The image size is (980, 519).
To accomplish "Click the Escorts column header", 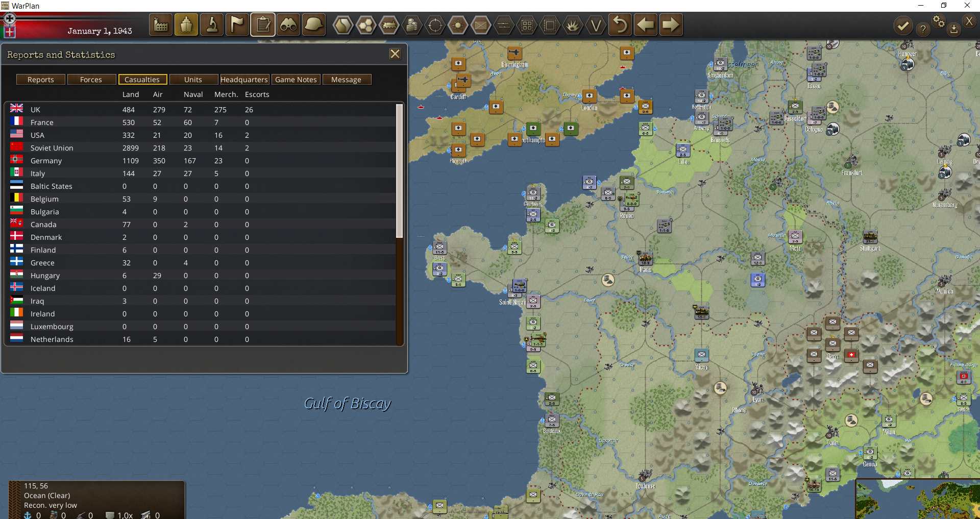I will [257, 94].
